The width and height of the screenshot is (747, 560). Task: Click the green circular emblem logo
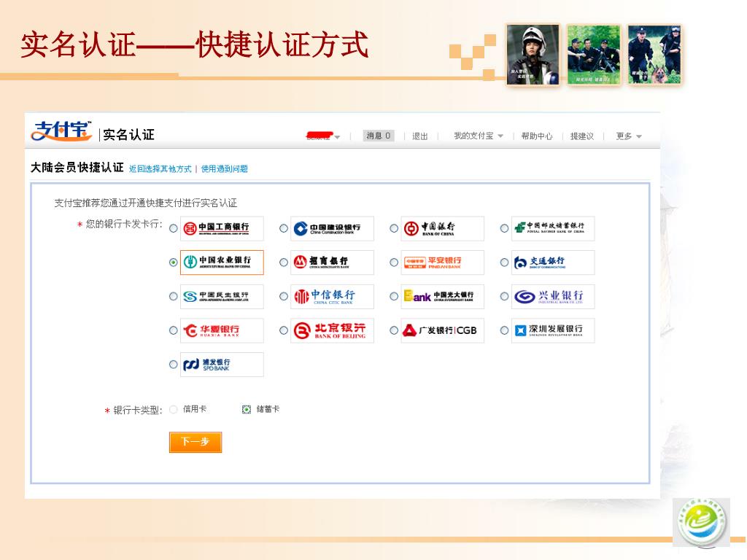tap(701, 522)
